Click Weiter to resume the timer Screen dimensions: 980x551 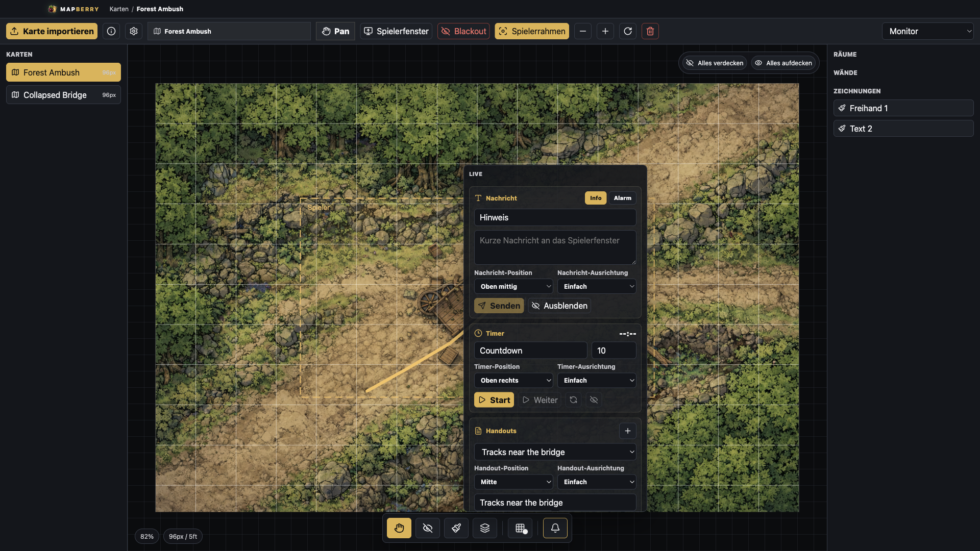pos(540,400)
